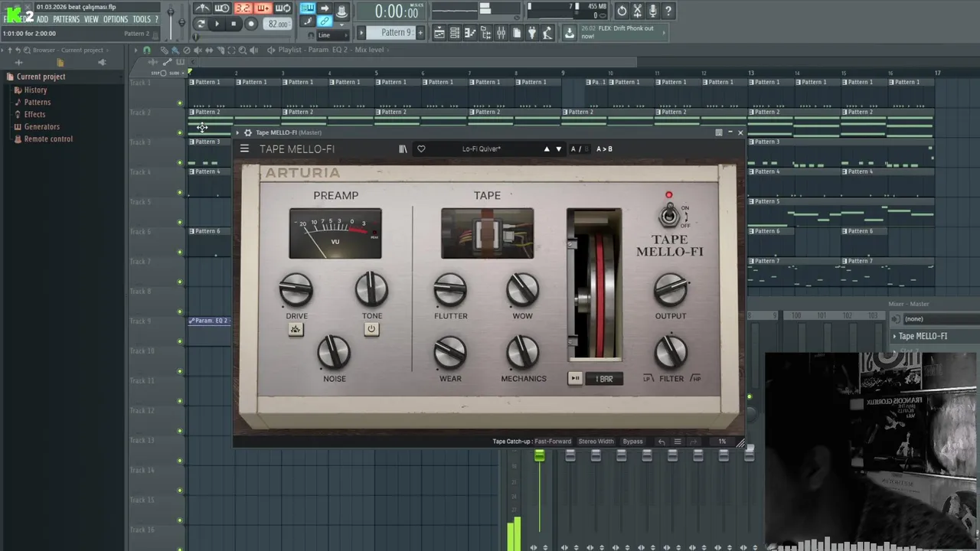Click the transport stop button
980x551 pixels.
click(234, 24)
